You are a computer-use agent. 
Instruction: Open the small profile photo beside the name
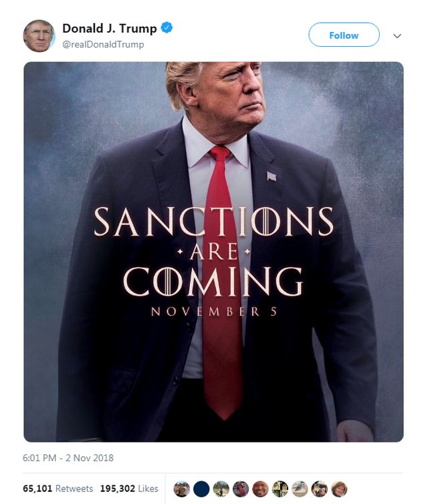(39, 35)
